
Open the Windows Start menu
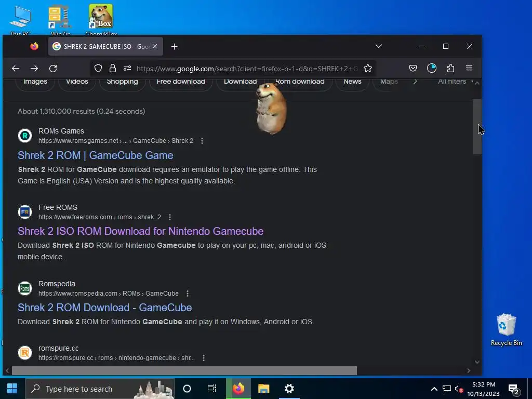(12, 389)
